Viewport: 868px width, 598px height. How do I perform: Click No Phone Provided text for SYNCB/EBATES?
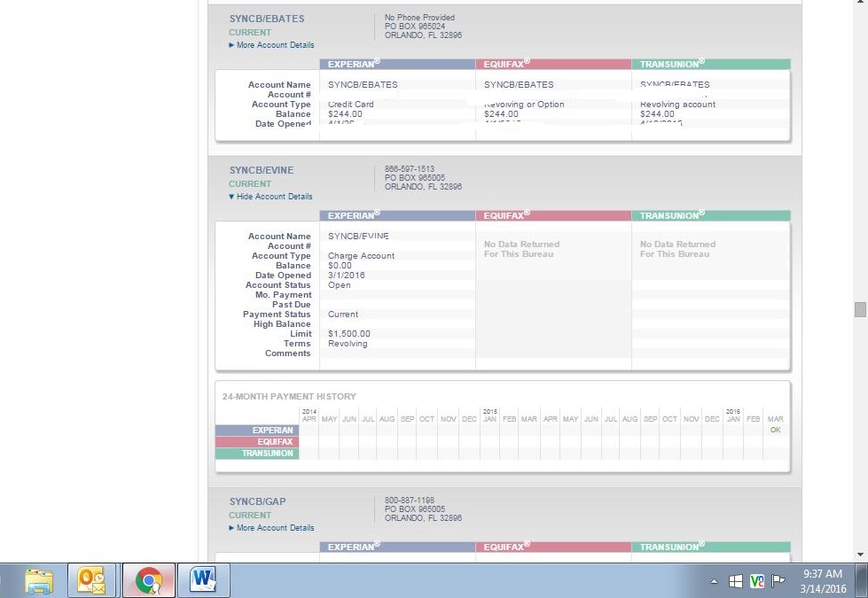pos(419,17)
